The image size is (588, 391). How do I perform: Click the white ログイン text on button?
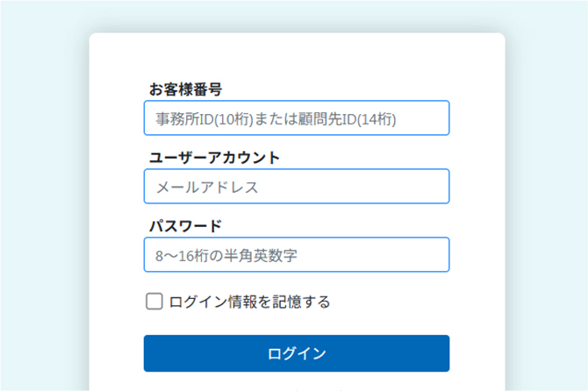tap(297, 353)
